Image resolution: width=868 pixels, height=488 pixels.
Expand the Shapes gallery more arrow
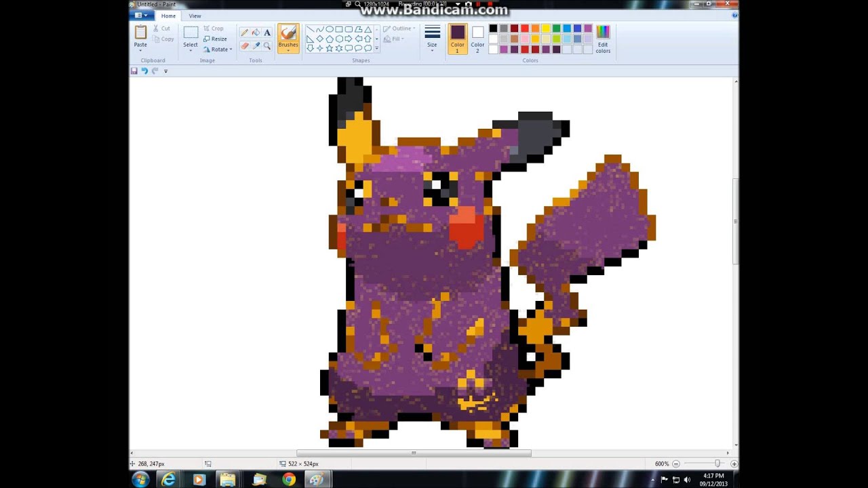(376, 48)
